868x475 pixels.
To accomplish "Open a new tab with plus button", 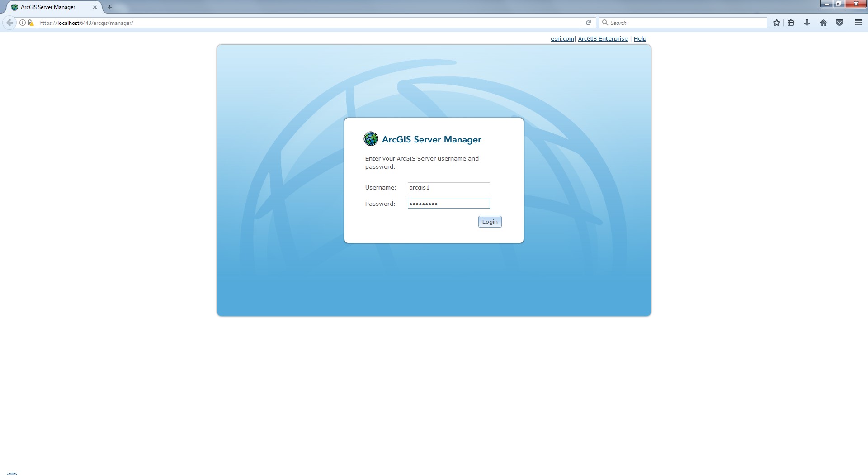I will 110,7.
